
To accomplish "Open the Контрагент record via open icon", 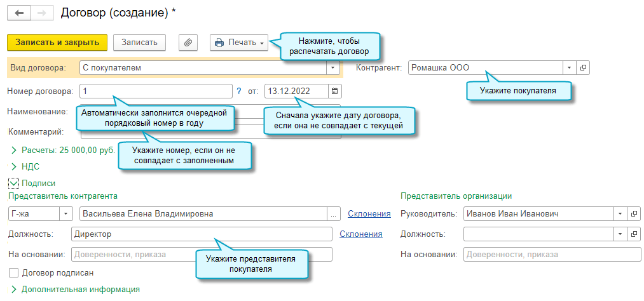I will tap(583, 67).
